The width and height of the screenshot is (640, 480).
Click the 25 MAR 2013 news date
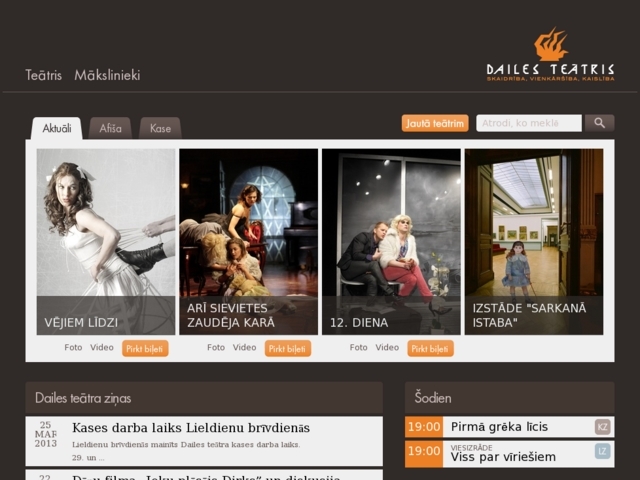click(x=46, y=434)
